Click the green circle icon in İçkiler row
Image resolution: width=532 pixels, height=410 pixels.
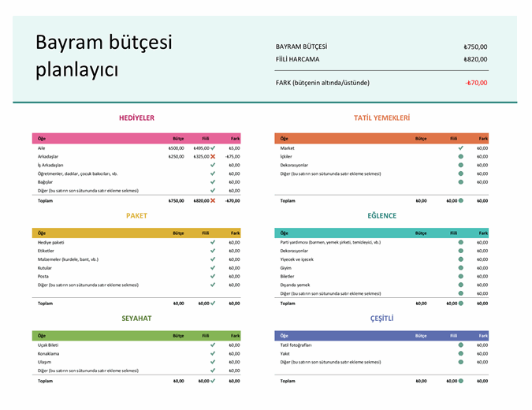(x=460, y=156)
